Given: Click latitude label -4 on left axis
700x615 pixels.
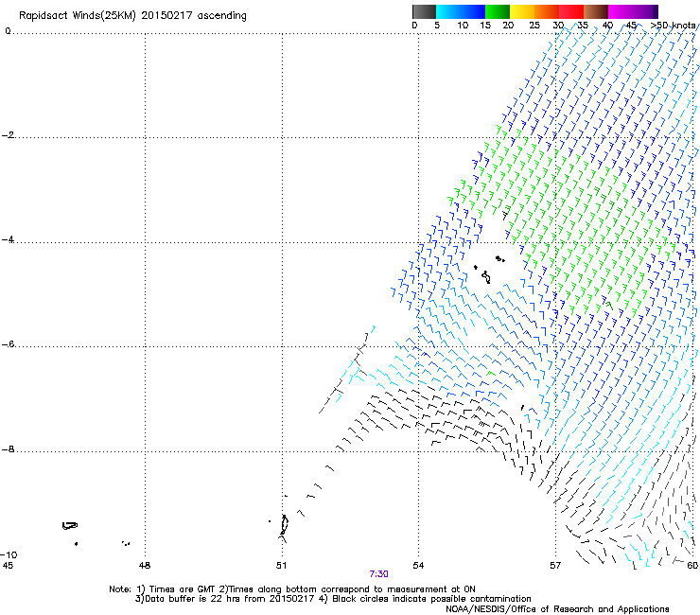Looking at the screenshot, I should (8, 239).
